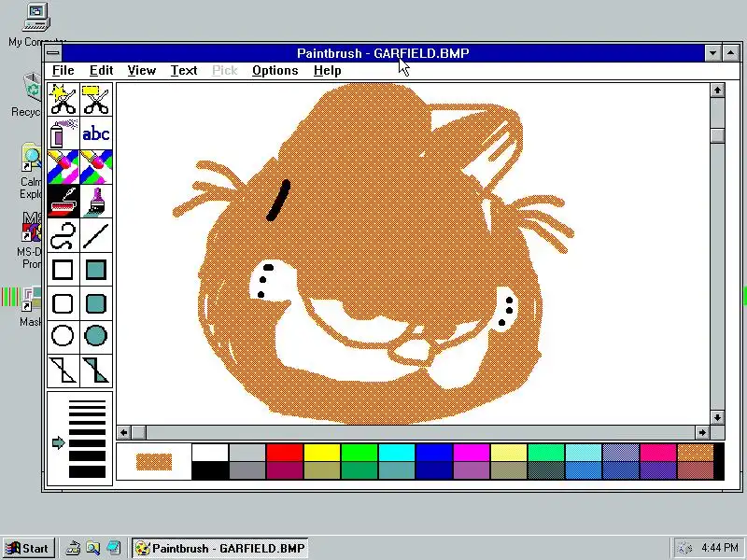Choose the Filled Polygon tool

click(x=96, y=371)
